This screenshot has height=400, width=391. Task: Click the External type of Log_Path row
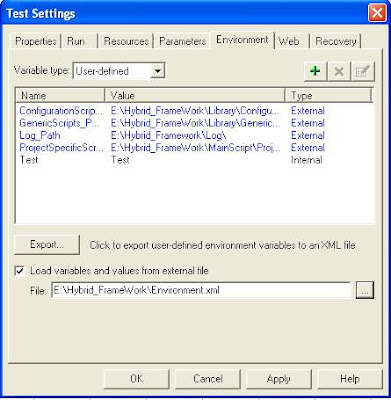click(x=308, y=135)
